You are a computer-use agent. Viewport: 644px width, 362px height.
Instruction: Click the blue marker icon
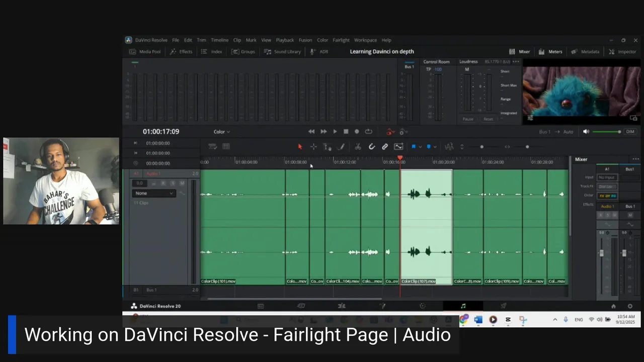click(x=429, y=147)
